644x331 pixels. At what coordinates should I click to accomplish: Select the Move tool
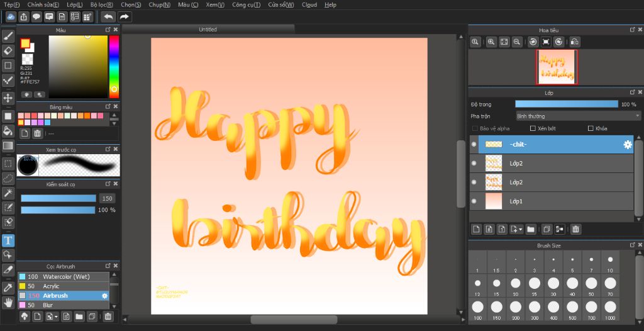click(8, 98)
